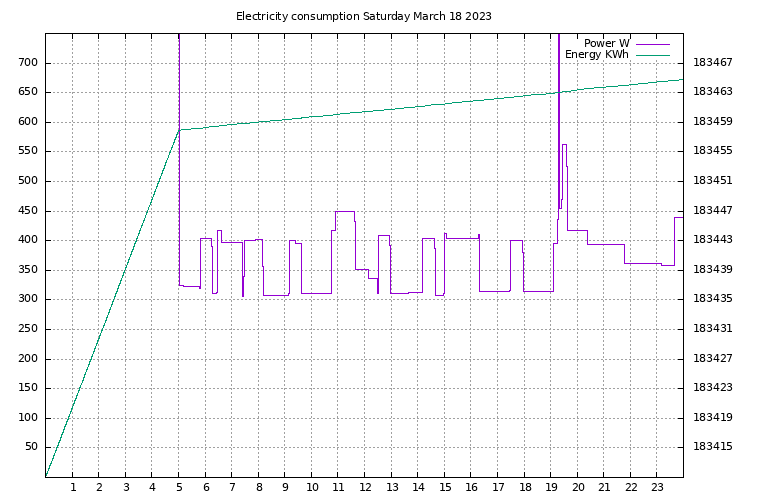The width and height of the screenshot is (768, 500).
Task: Click the left axis label 200
Action: coord(28,358)
